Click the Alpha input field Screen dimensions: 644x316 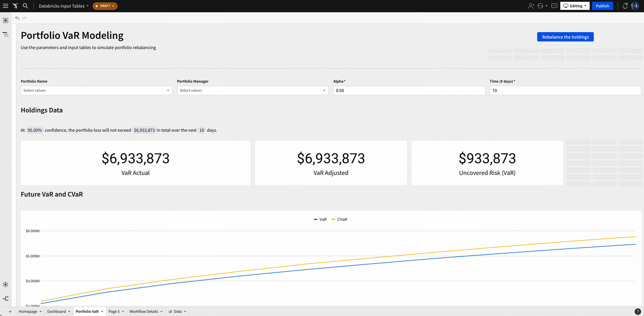point(409,90)
